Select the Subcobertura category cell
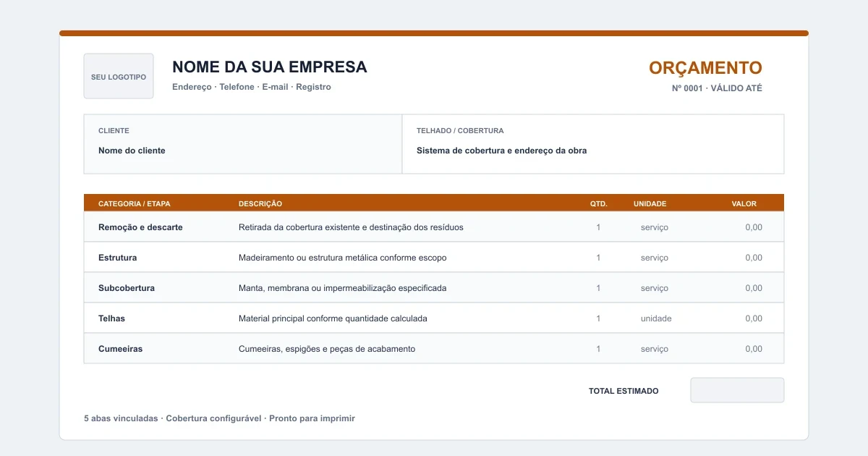Viewport: 868px width, 456px height. tap(127, 288)
